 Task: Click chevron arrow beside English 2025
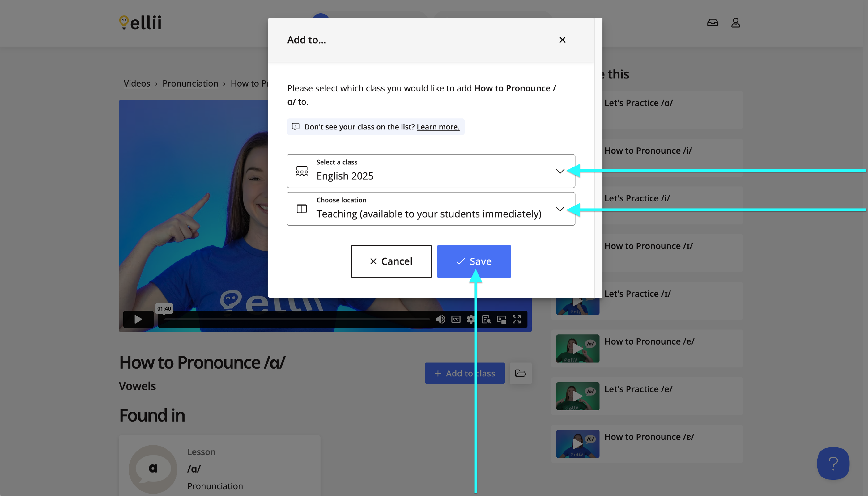coord(560,171)
